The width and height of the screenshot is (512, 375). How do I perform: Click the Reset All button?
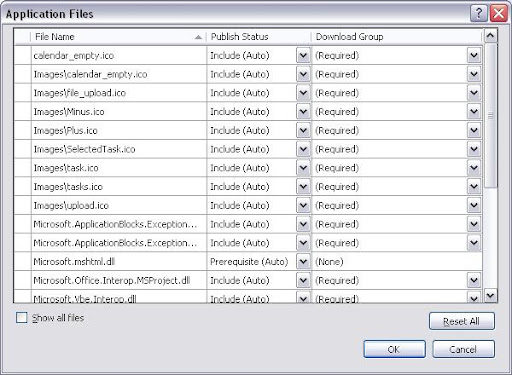462,321
